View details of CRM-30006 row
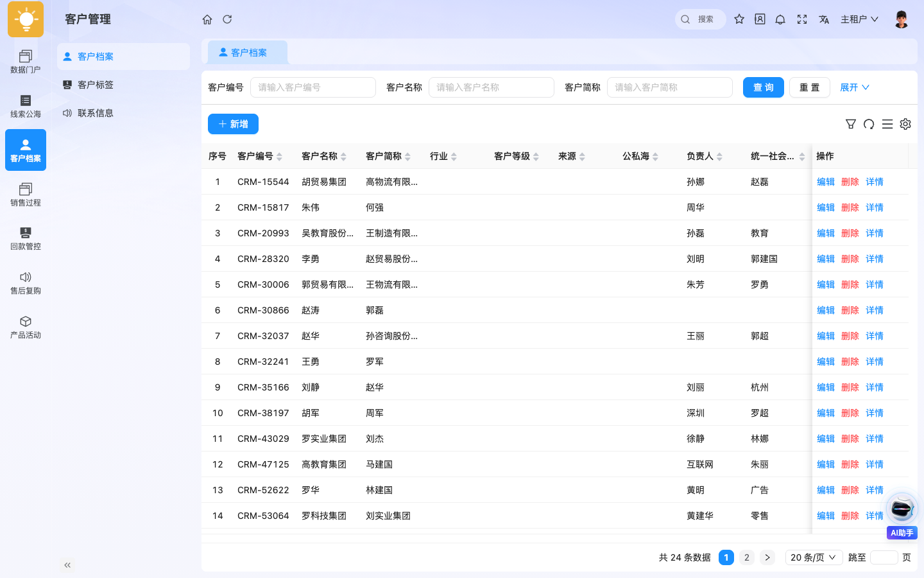The image size is (924, 578). point(875,285)
